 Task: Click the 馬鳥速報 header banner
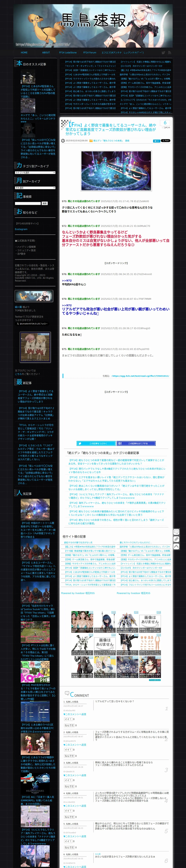93,26
